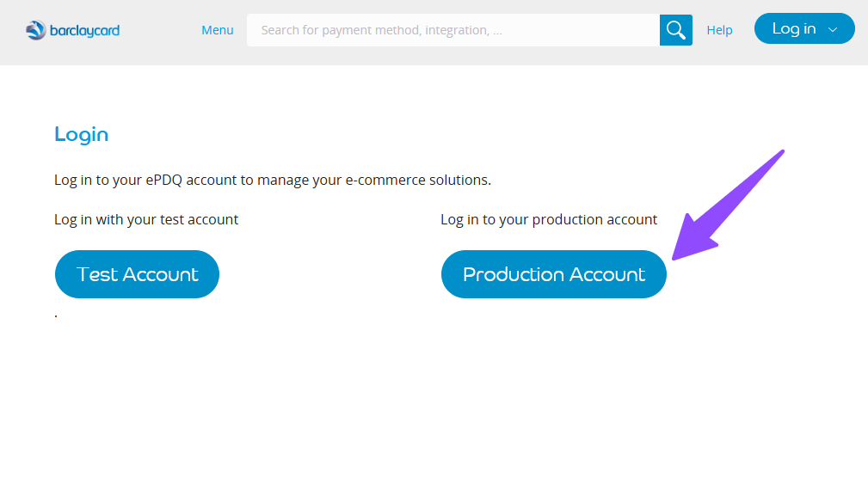Click the ePDQ account description sentence
Screen dimensions: 868x484
click(x=273, y=180)
